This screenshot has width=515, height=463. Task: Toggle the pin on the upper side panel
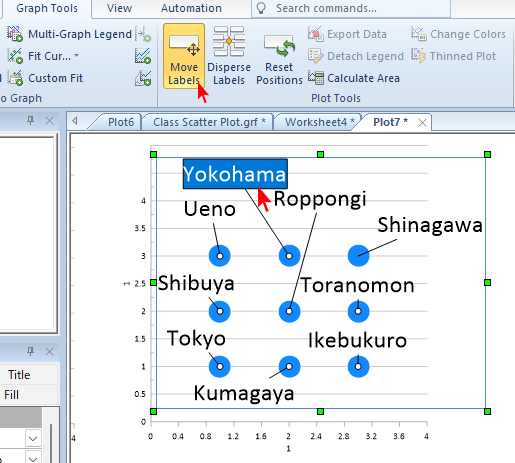click(x=30, y=121)
